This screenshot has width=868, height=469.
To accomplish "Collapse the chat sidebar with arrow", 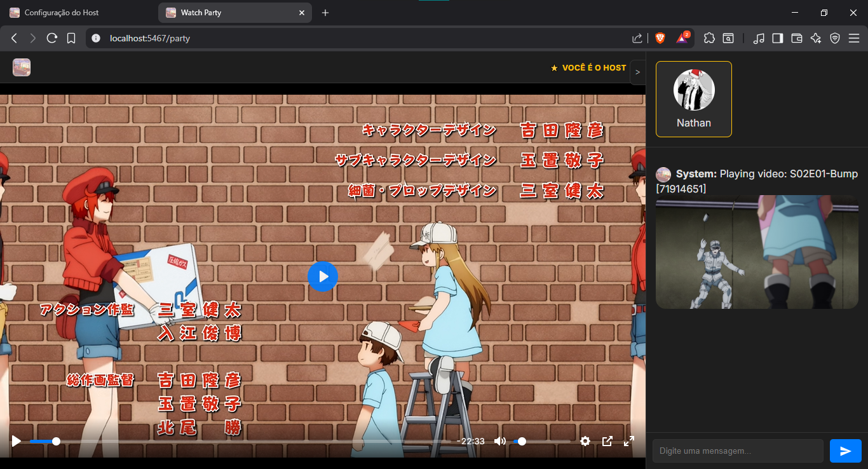I will click(637, 72).
